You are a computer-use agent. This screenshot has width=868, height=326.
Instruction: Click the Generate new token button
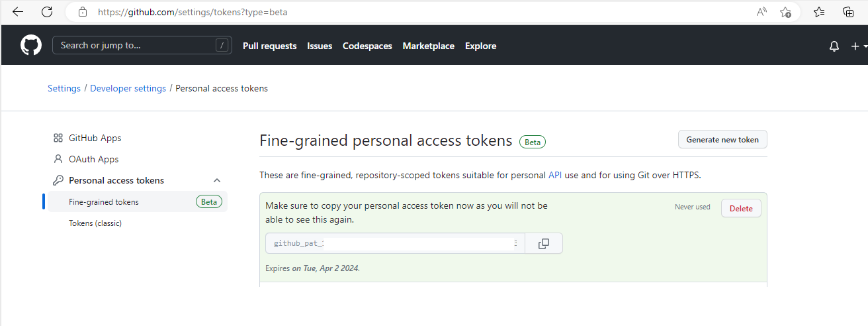pyautogui.click(x=722, y=139)
